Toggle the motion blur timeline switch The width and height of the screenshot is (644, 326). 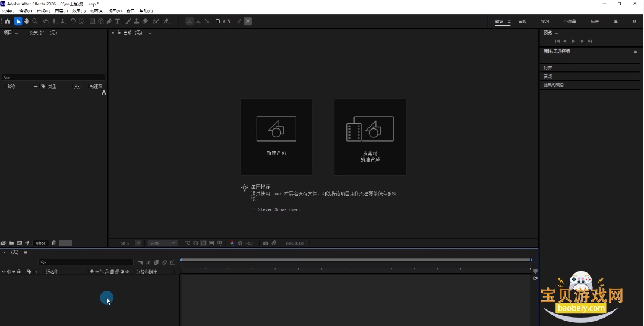[165, 262]
